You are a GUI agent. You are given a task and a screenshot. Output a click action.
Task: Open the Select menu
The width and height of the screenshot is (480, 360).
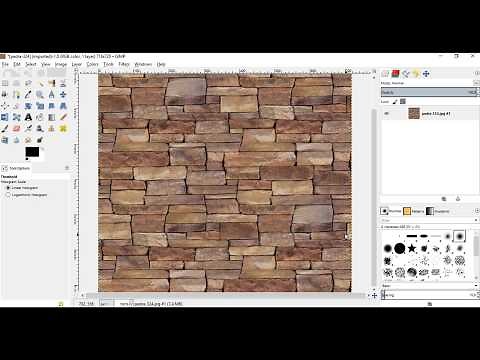[x=31, y=64]
